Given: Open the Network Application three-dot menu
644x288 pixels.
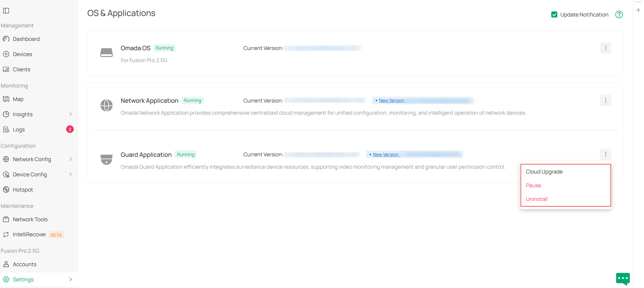Looking at the screenshot, I should 606,100.
